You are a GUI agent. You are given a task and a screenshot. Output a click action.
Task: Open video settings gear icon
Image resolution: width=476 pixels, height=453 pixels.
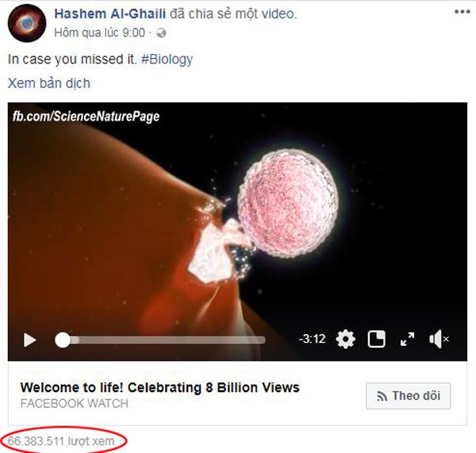(345, 339)
